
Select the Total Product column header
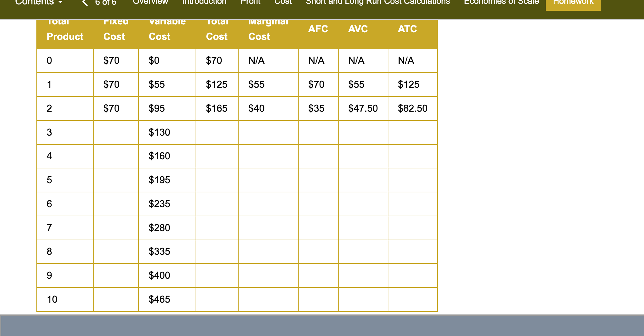coord(65,29)
